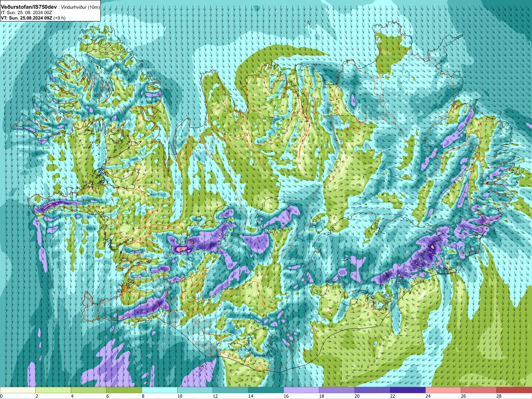
Task: Select the 20–22 violet legend swatch
Action: click(x=372, y=390)
